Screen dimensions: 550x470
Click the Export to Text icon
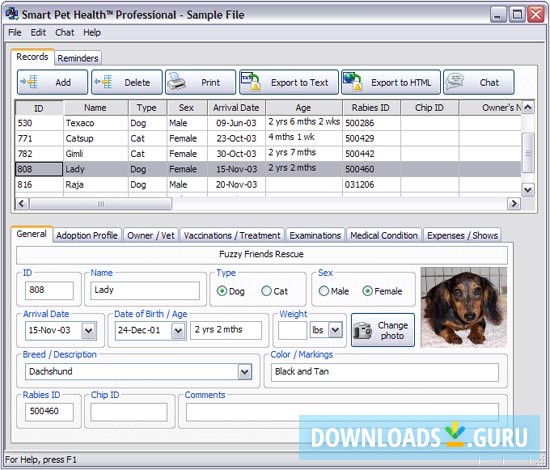[x=251, y=82]
